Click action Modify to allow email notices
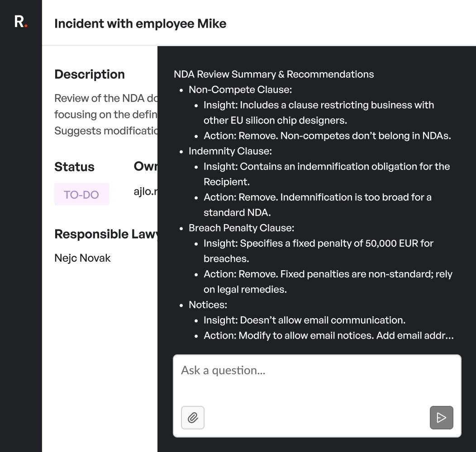Screen dimensions: 476x452 click(x=329, y=335)
